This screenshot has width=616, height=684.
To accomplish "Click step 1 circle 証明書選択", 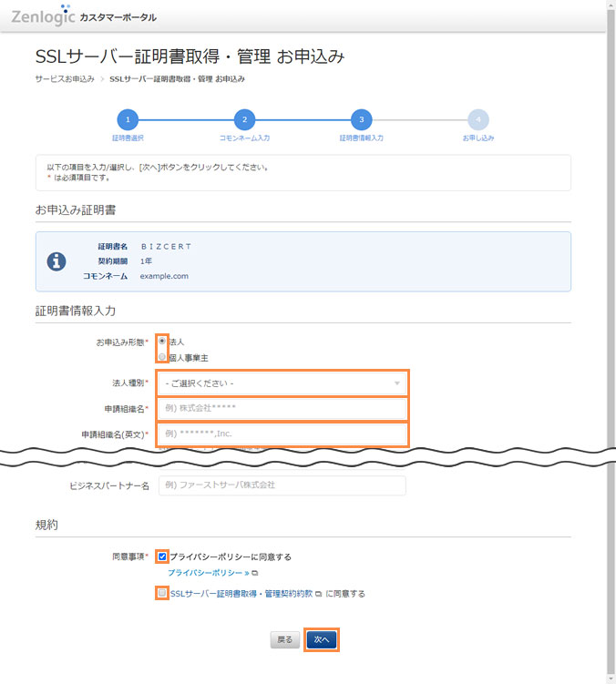I will (x=128, y=119).
